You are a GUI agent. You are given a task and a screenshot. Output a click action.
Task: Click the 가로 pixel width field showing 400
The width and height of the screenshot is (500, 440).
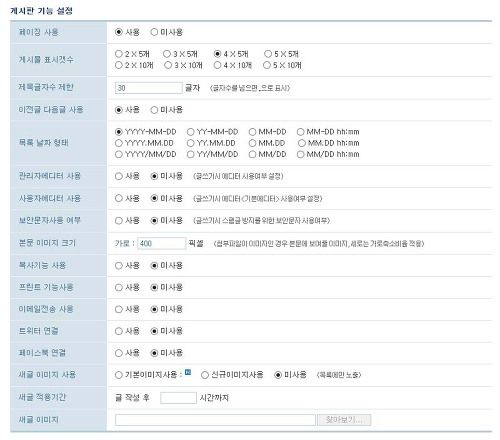[x=161, y=243]
